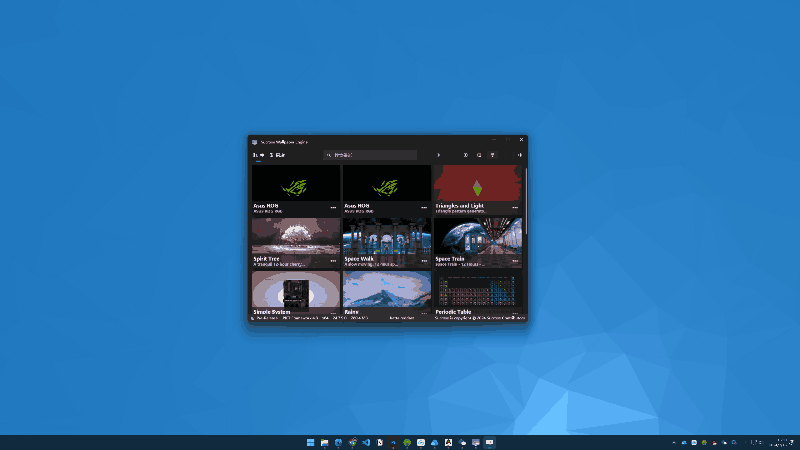
Task: Pick the Rain wallpaper thumbnail
Action: click(x=386, y=290)
